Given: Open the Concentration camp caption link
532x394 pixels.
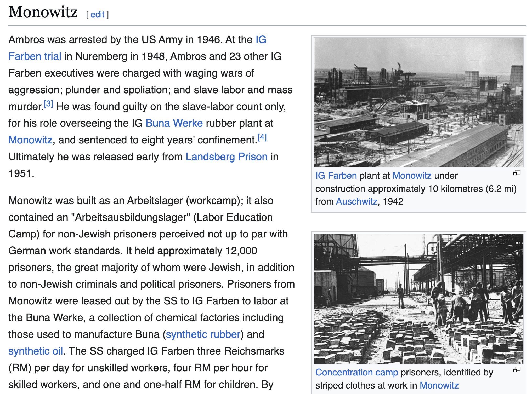Looking at the screenshot, I should (357, 372).
